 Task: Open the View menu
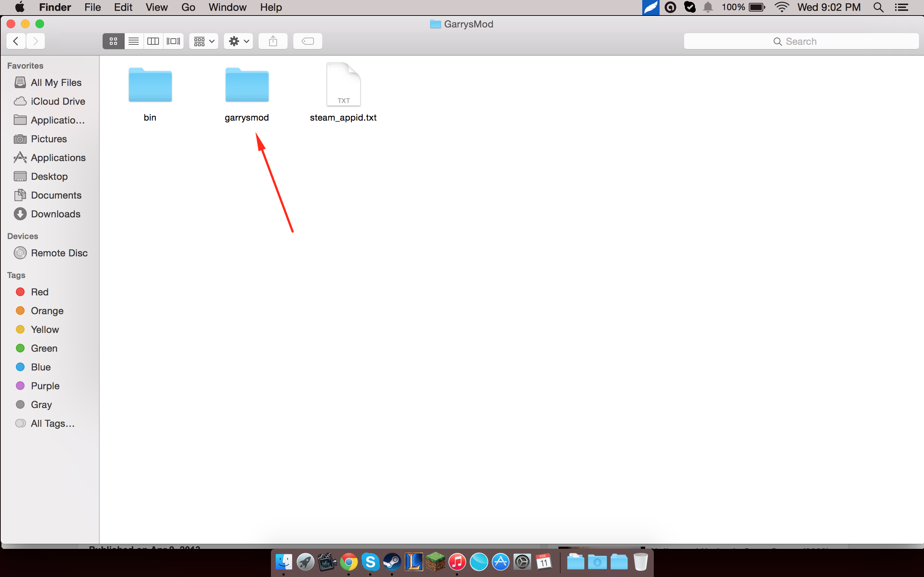[156, 7]
